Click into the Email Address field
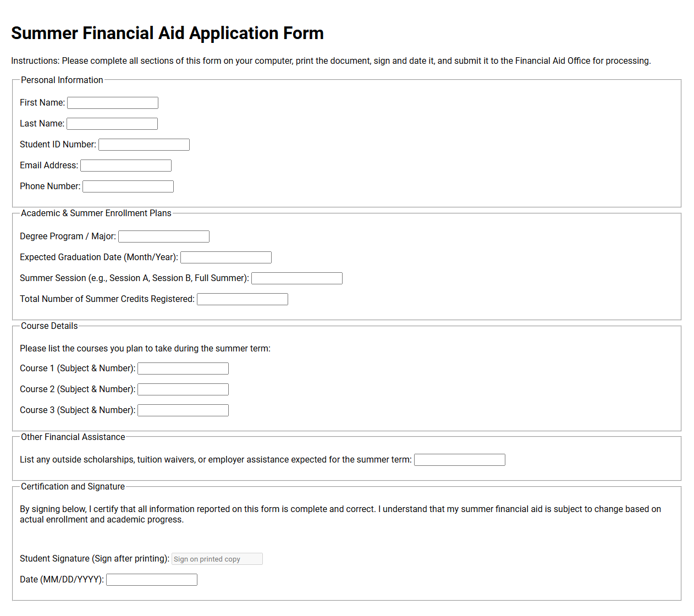 click(126, 166)
